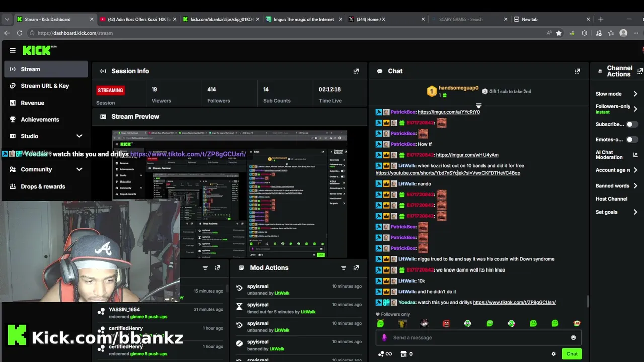Click the purple microphone icon in chat box
Image resolution: width=644 pixels, height=362 pixels.
(384, 338)
